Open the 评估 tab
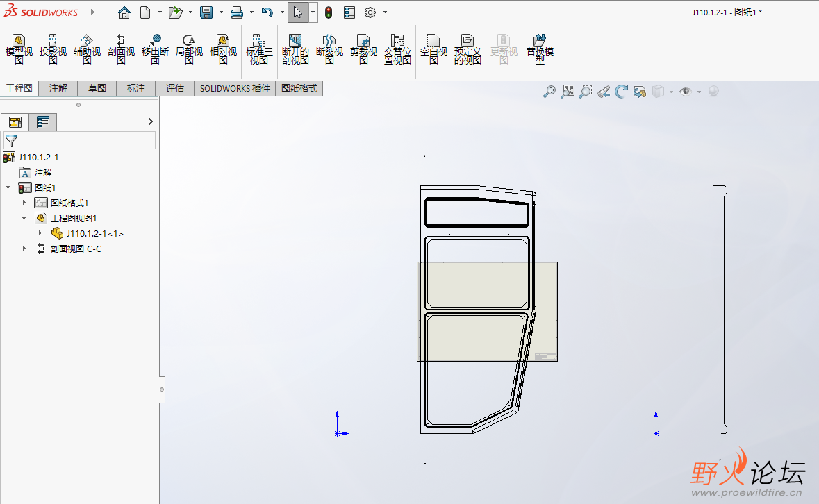Image resolution: width=819 pixels, height=504 pixels. 174,88
